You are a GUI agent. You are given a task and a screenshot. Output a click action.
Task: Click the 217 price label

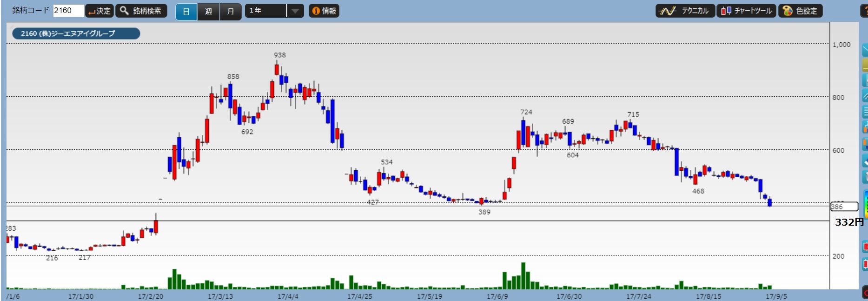(x=85, y=257)
